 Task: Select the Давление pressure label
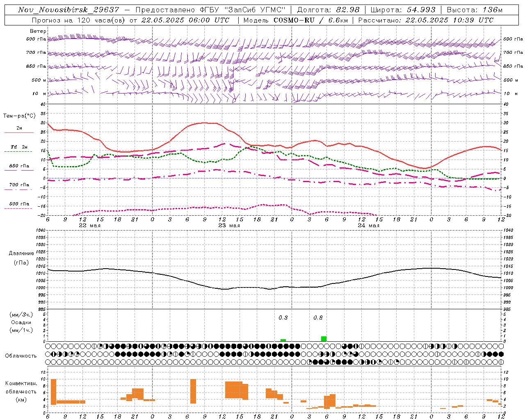(21, 253)
